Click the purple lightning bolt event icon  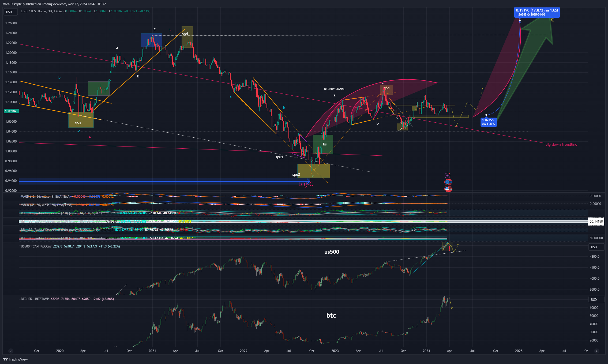coord(447,175)
